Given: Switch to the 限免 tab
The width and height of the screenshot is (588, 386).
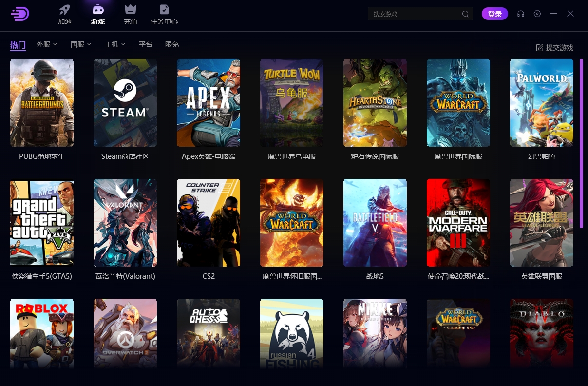Looking at the screenshot, I should point(172,44).
